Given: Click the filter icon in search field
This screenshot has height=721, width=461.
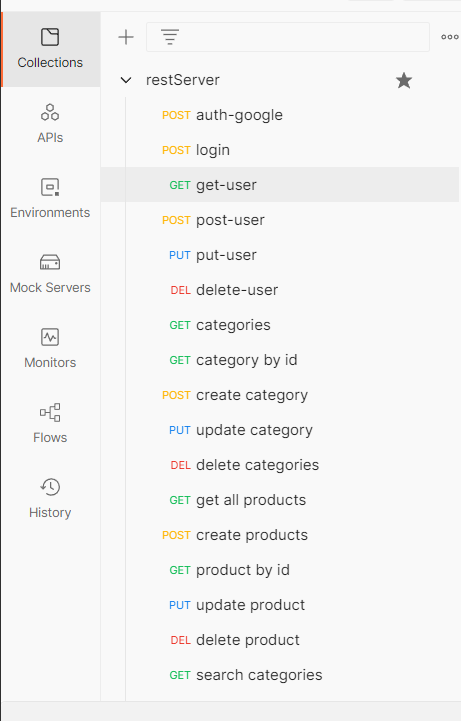Looking at the screenshot, I should [x=170, y=37].
